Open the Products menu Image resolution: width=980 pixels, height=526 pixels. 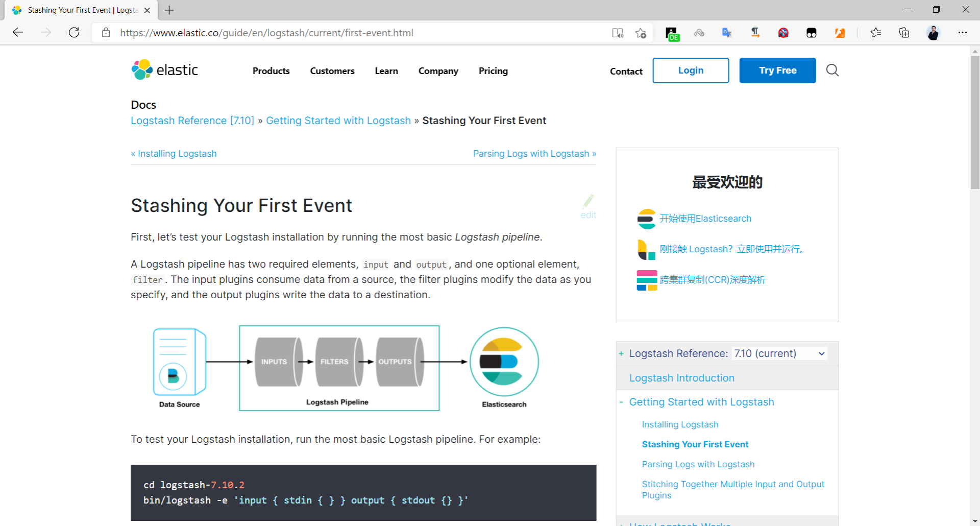[271, 71]
